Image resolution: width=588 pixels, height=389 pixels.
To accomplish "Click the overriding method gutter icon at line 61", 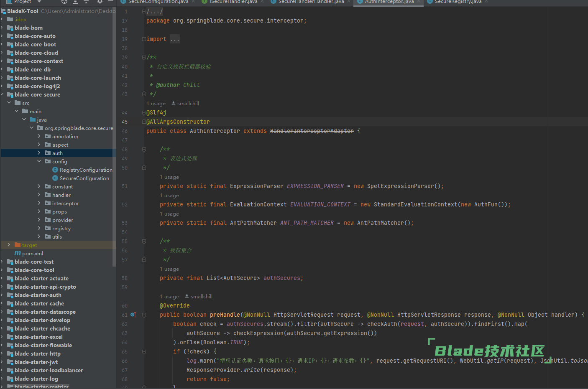I will (x=133, y=315).
